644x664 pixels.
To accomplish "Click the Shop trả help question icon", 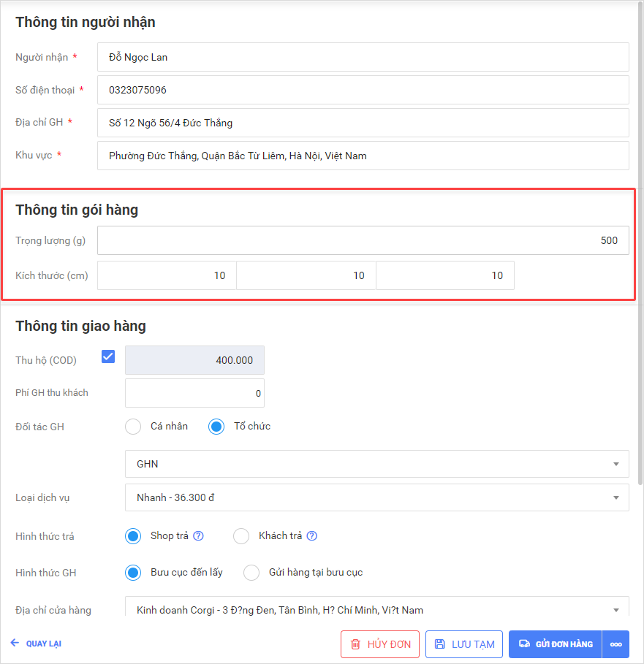I will click(x=198, y=536).
